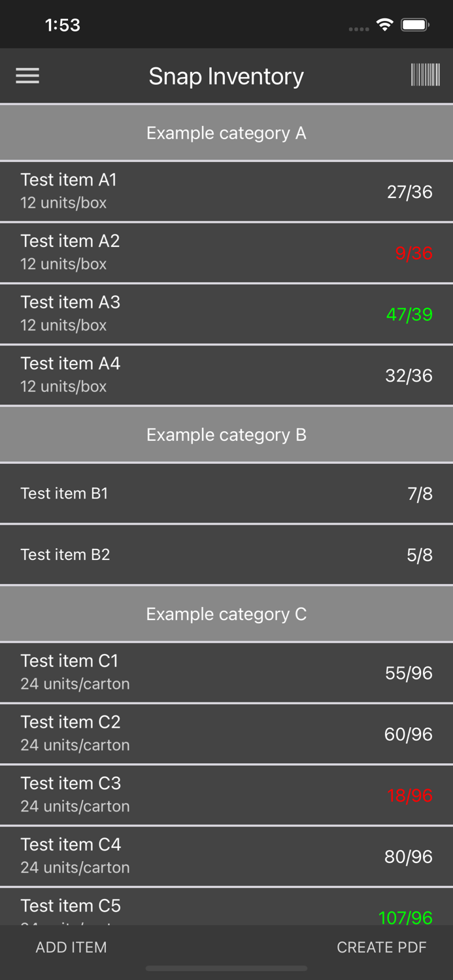Open Test item A1 details
Screen dimensions: 453x980
226,190
